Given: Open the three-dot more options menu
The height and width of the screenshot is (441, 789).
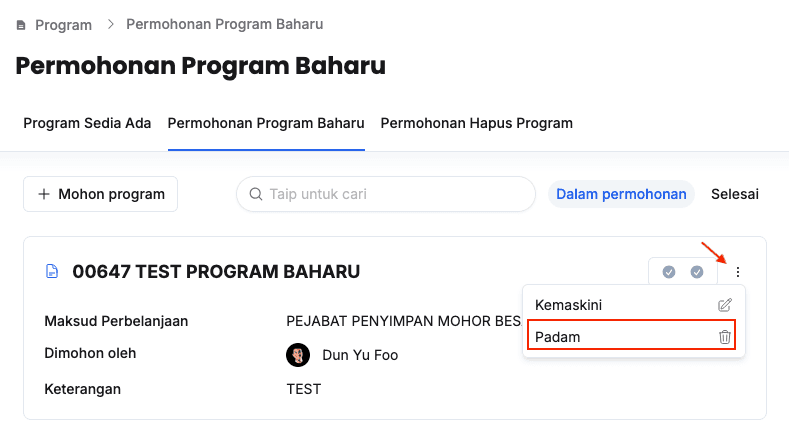Looking at the screenshot, I should (738, 272).
